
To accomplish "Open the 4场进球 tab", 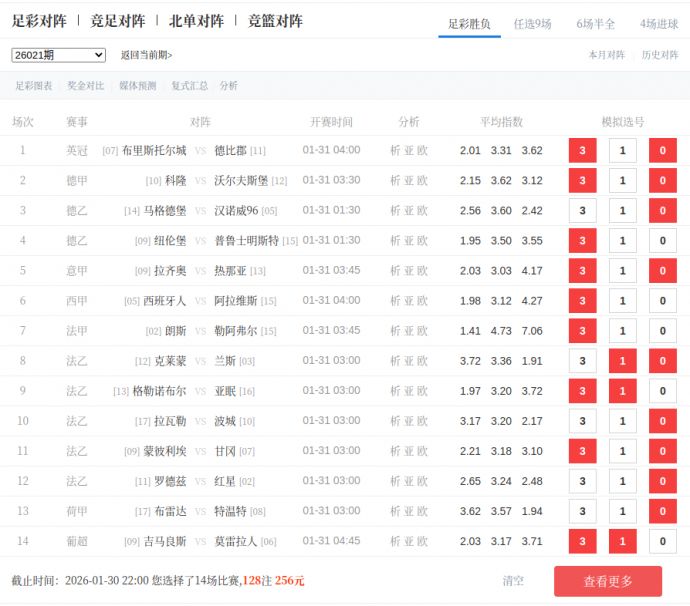I will tap(659, 23).
